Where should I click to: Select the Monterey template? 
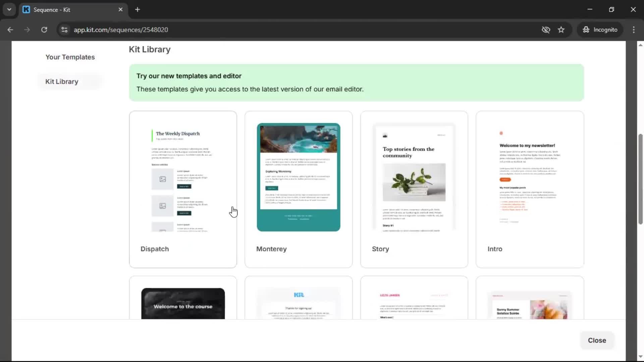299,189
